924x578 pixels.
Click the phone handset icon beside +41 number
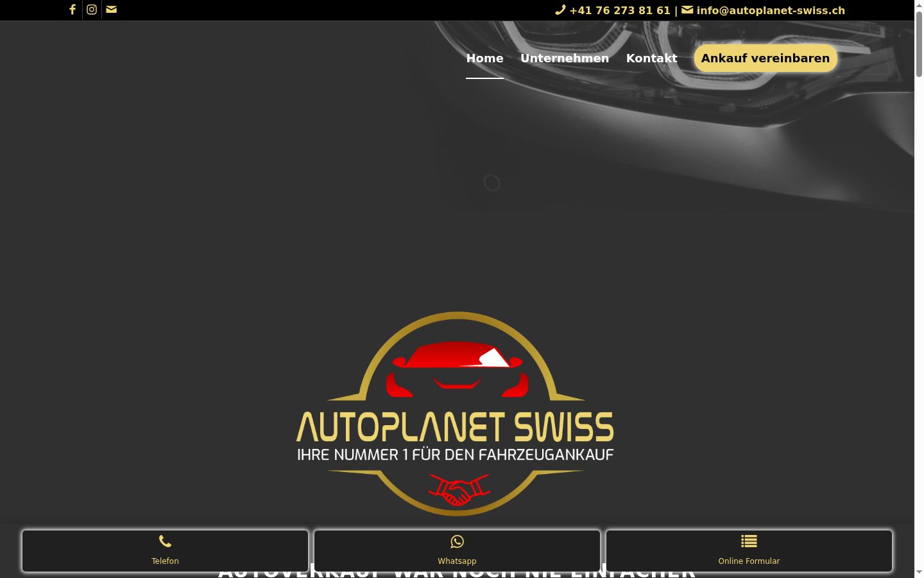(560, 10)
